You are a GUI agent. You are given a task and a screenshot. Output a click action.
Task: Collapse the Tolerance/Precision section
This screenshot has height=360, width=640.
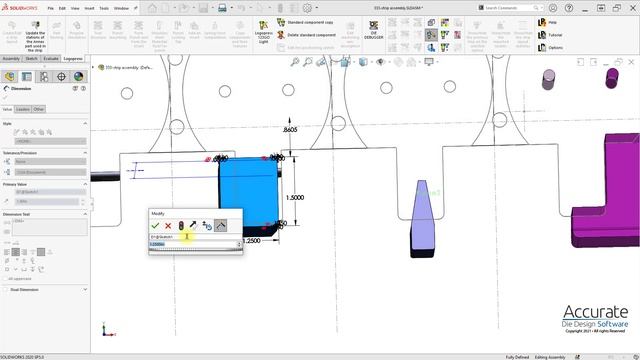point(85,153)
